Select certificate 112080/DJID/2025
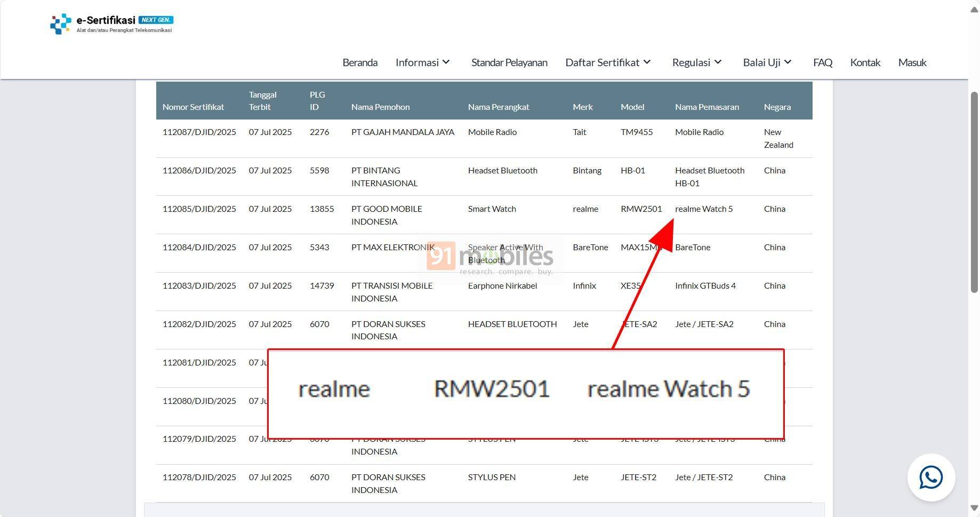980x517 pixels. point(199,401)
